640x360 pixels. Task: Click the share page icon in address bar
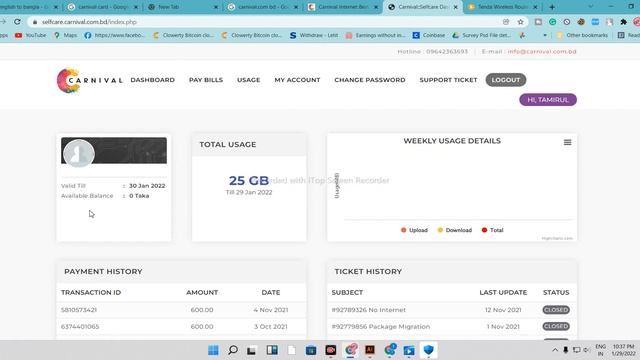506,22
